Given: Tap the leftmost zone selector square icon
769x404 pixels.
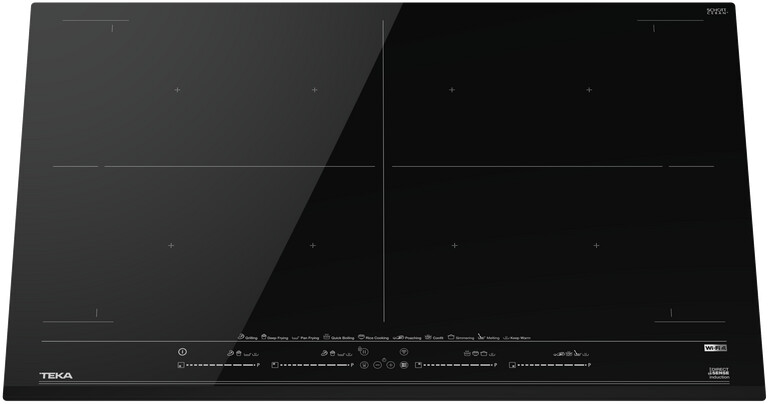Looking at the screenshot, I should [x=180, y=366].
